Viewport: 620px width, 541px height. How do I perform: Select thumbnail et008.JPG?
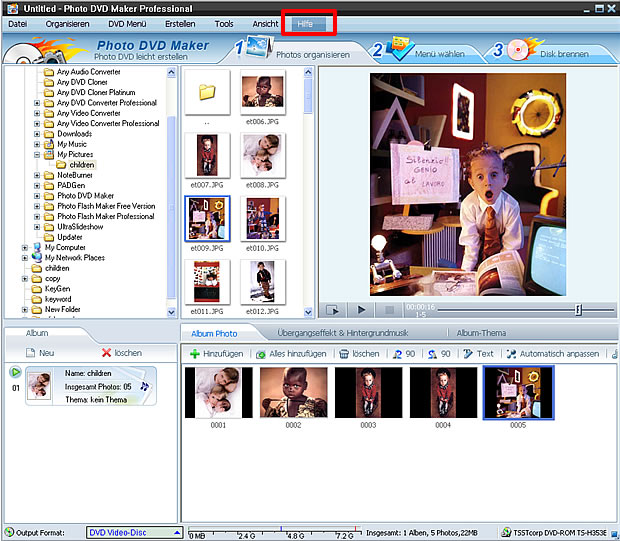263,156
